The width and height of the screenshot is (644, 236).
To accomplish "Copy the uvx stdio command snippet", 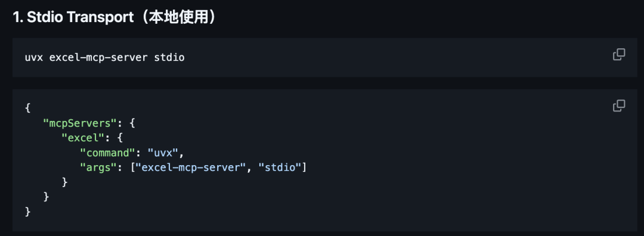I will [x=619, y=55].
